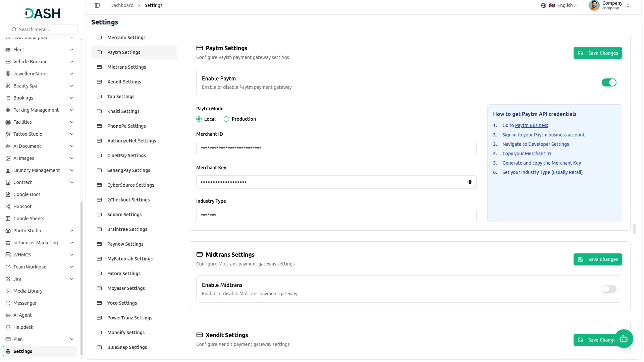
Task: Click the AI Document robot icon
Action: point(8,146)
